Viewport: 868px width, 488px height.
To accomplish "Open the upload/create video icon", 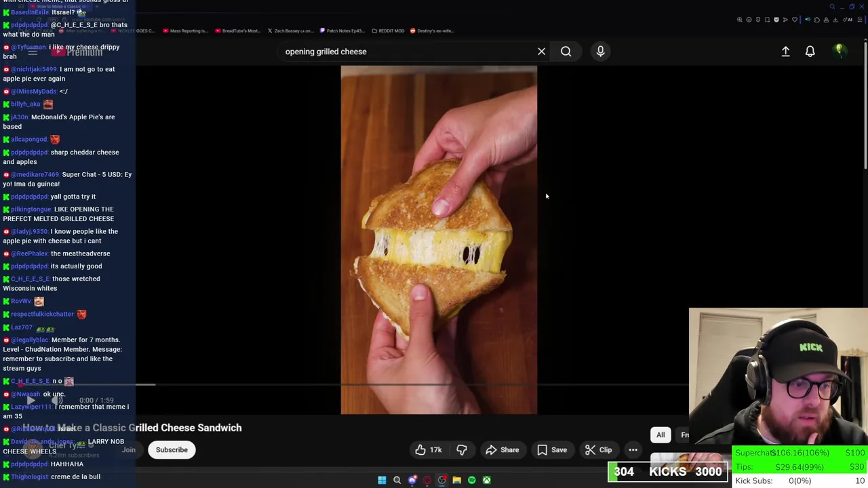I will [785, 52].
